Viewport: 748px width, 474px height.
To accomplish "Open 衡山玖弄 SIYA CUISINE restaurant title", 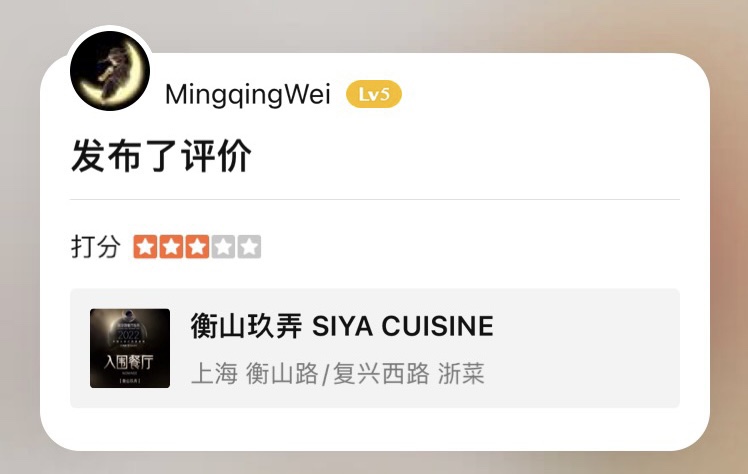I will [342, 326].
